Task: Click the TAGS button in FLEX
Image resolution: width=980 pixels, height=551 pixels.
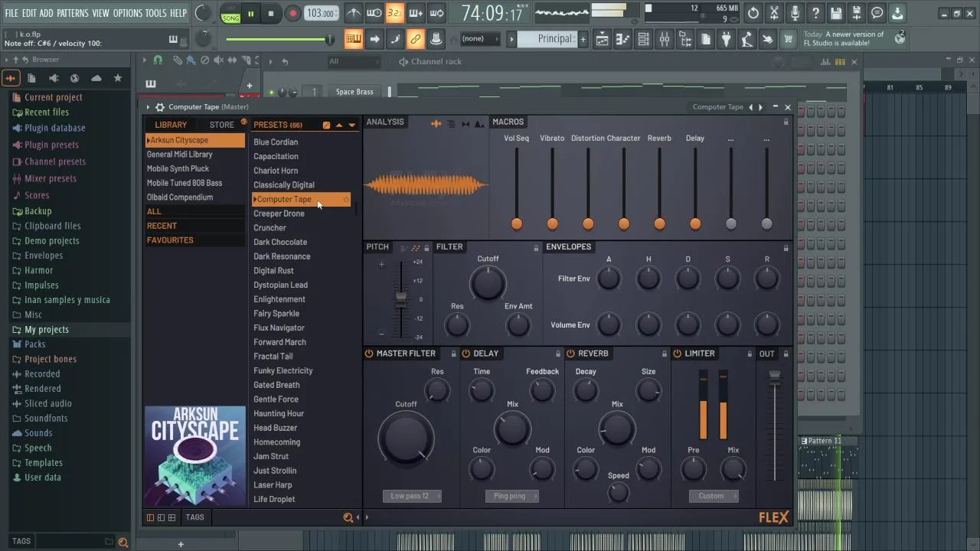Action: [x=194, y=517]
